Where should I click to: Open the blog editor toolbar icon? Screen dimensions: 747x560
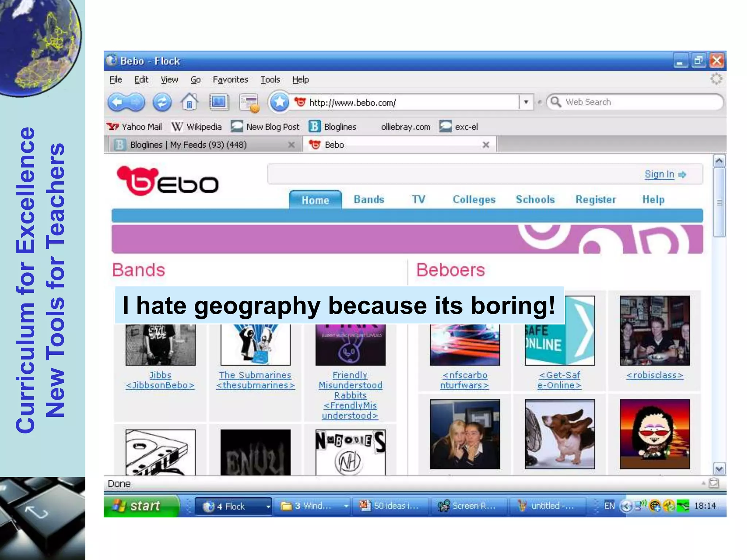(249, 103)
